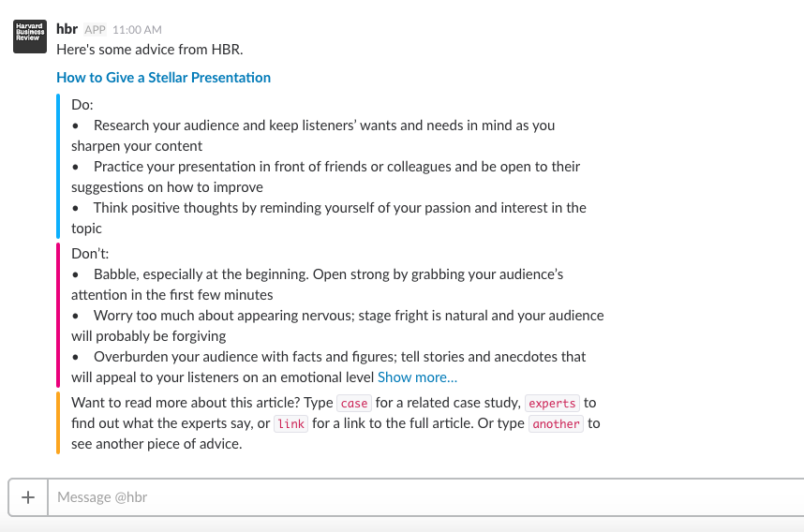This screenshot has width=804, height=532.
Task: Click the "Here's some advice from HBR." text
Action: (x=150, y=50)
